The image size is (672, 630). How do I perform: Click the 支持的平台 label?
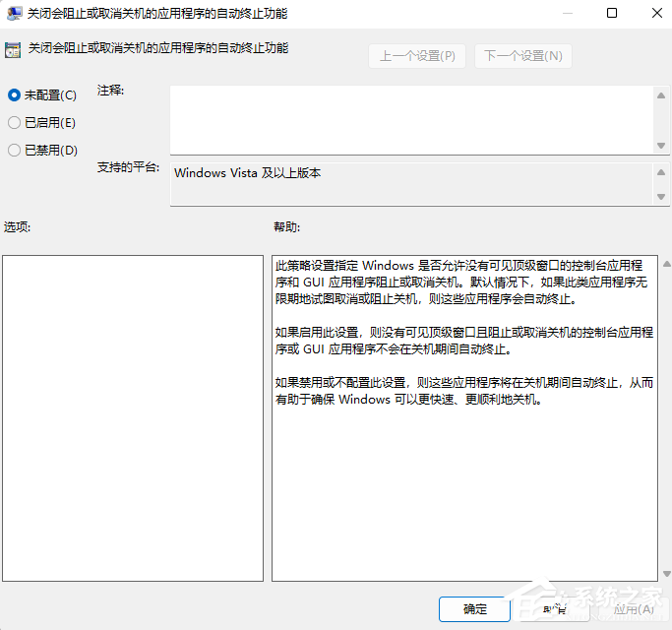point(128,166)
